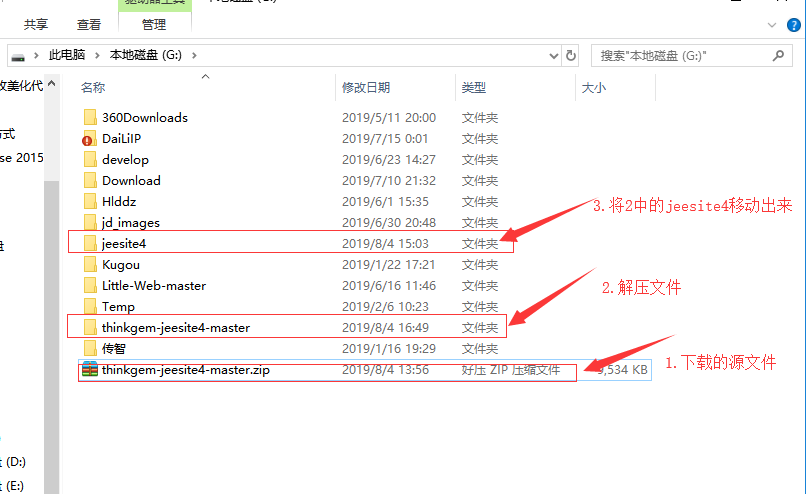Select the thinkgem-jeesite4-master.zip file name

tap(186, 370)
